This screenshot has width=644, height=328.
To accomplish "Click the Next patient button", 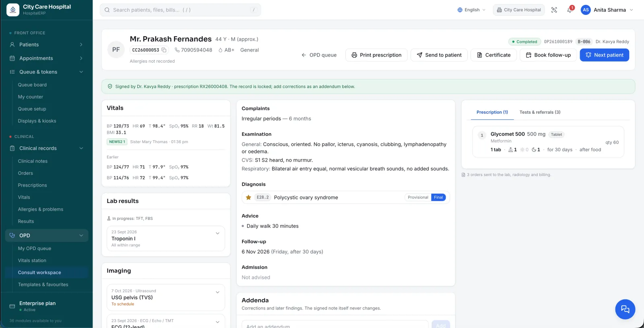I will pos(604,55).
